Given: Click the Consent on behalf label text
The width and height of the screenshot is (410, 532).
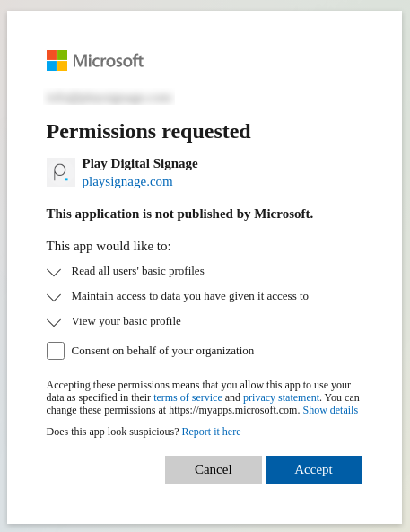Looking at the screenshot, I should pyautogui.click(x=162, y=351).
